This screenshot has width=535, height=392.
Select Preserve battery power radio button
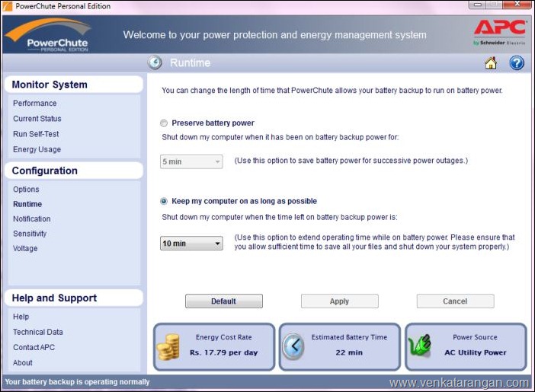pos(164,123)
